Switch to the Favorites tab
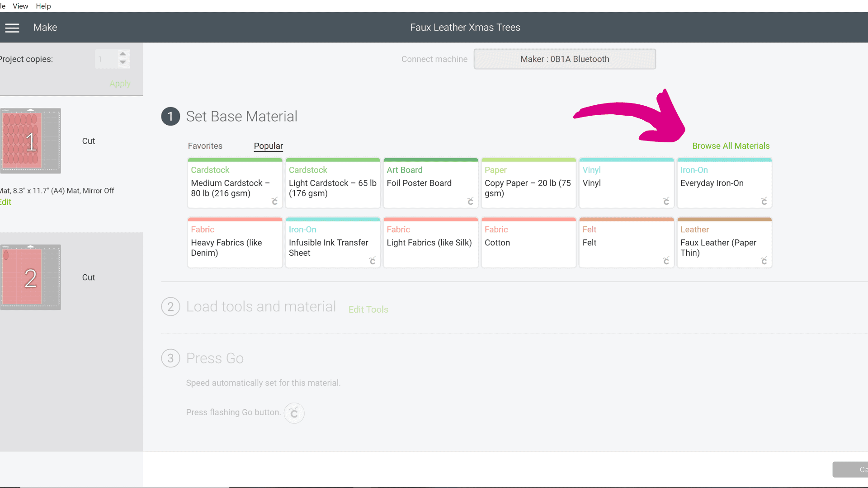Viewport: 868px width, 488px height. 205,145
